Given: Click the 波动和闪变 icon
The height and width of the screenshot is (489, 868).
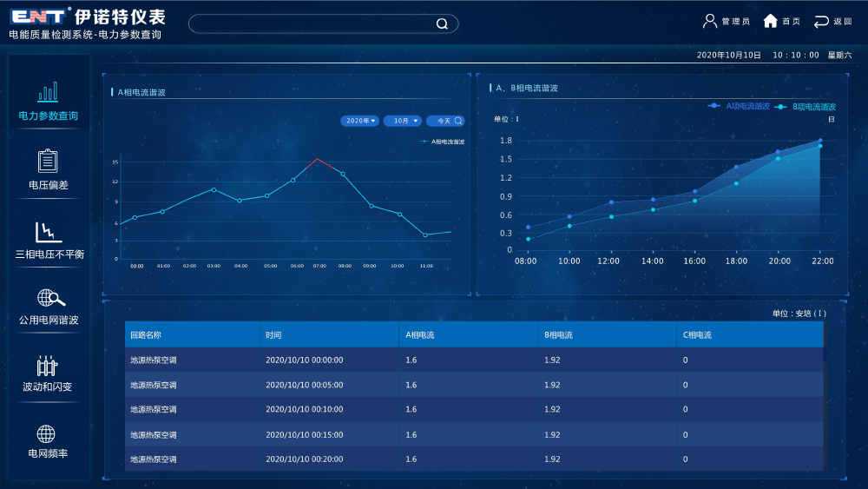Looking at the screenshot, I should [x=47, y=366].
